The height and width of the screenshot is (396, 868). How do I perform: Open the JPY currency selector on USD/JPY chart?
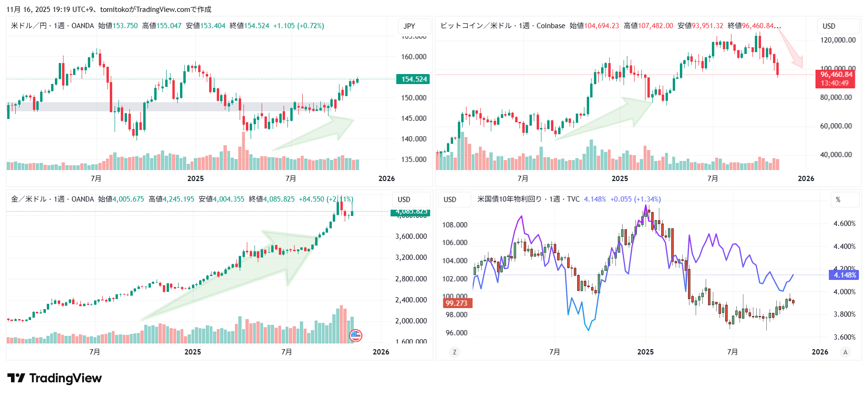point(410,26)
